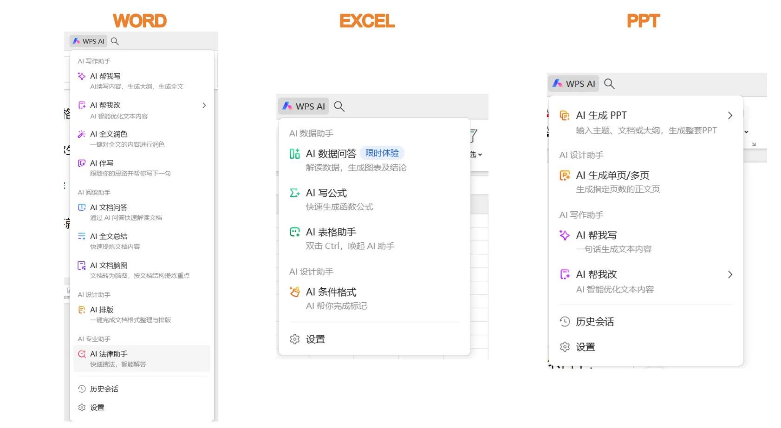Click the AI 数据问答 icon in Excel menu
Screen dimensions: 781x428
(294, 153)
